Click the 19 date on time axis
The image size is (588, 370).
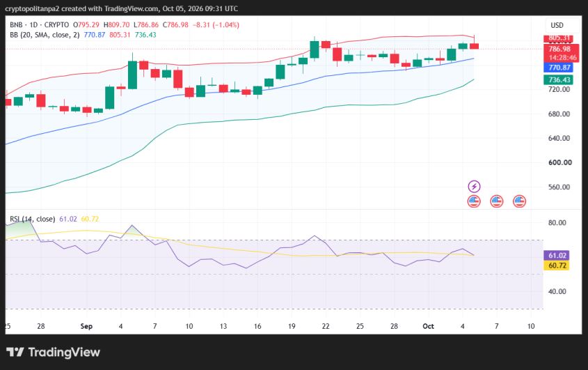[292, 326]
